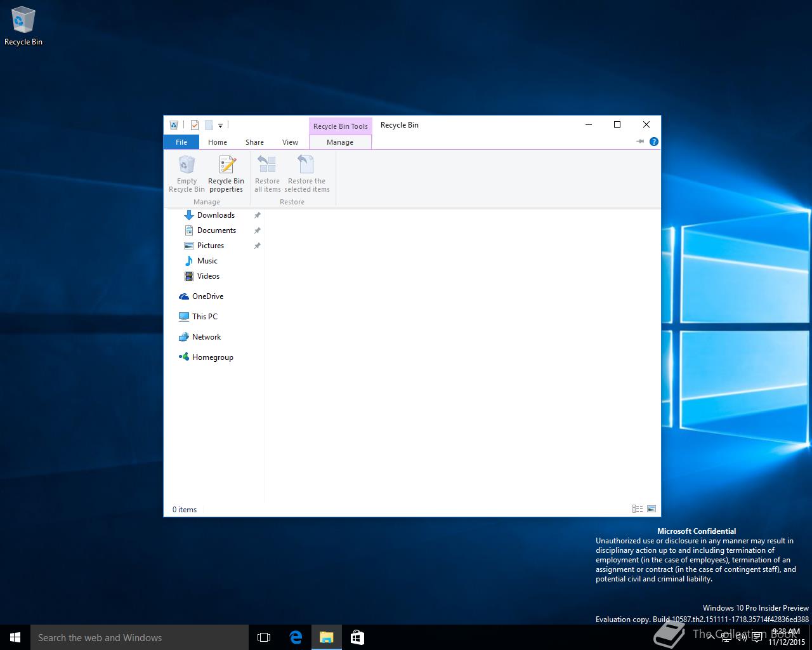Open Microsoft Edge from the taskbar
This screenshot has width=812, height=650.
pyautogui.click(x=296, y=637)
